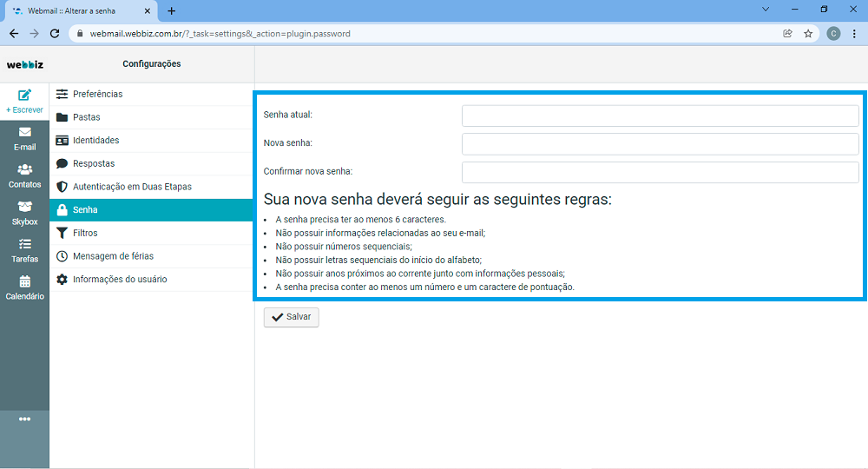The image size is (868, 469).
Task: Go to E-mail inbox icon
Action: (24, 133)
